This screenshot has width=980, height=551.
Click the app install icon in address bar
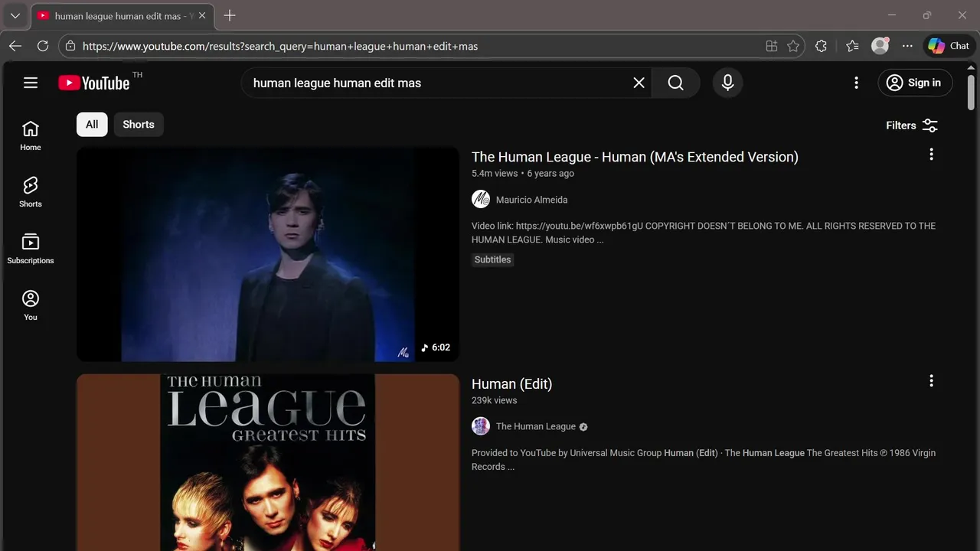pos(772,46)
